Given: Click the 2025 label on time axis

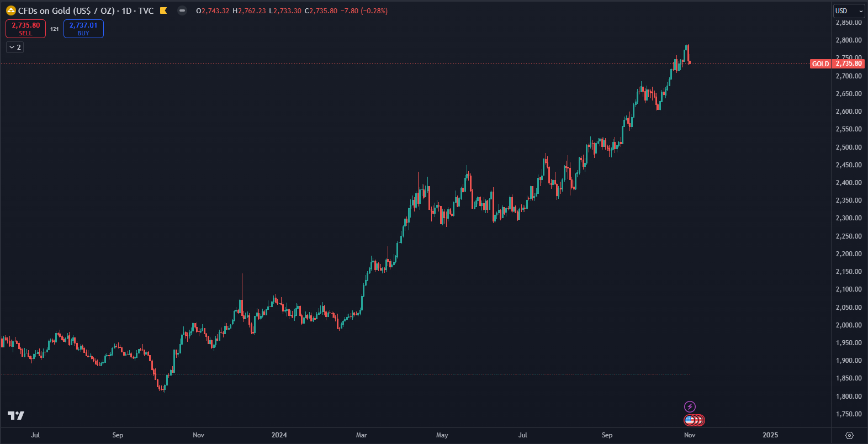Looking at the screenshot, I should tap(770, 435).
